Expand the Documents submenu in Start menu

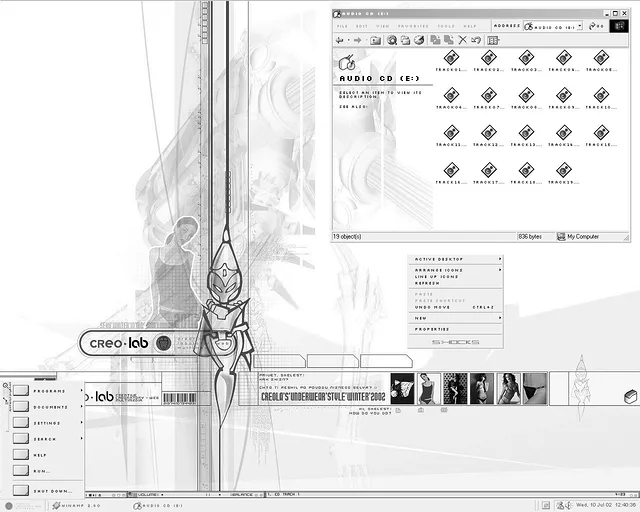[48, 407]
